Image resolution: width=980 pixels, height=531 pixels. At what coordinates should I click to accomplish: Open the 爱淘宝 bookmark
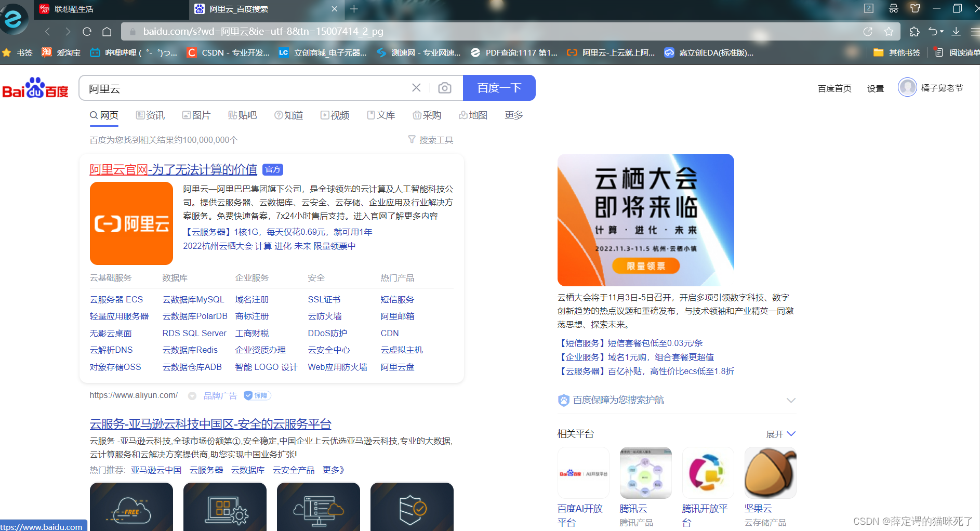(61, 52)
